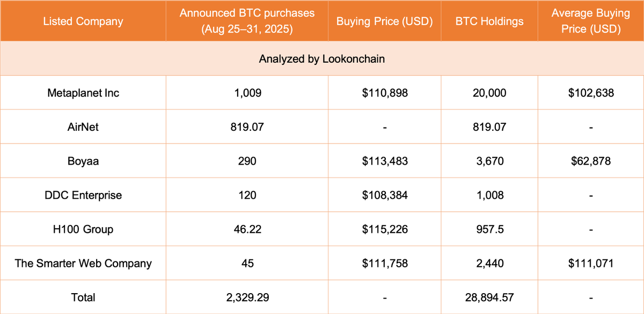644x314 pixels.
Task: Select Metaplanet's 1,009 purchase value
Action: tap(247, 93)
